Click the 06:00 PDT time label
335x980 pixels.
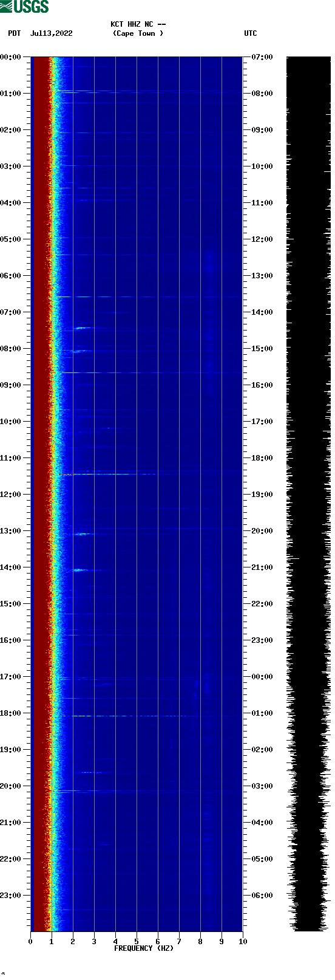click(11, 276)
